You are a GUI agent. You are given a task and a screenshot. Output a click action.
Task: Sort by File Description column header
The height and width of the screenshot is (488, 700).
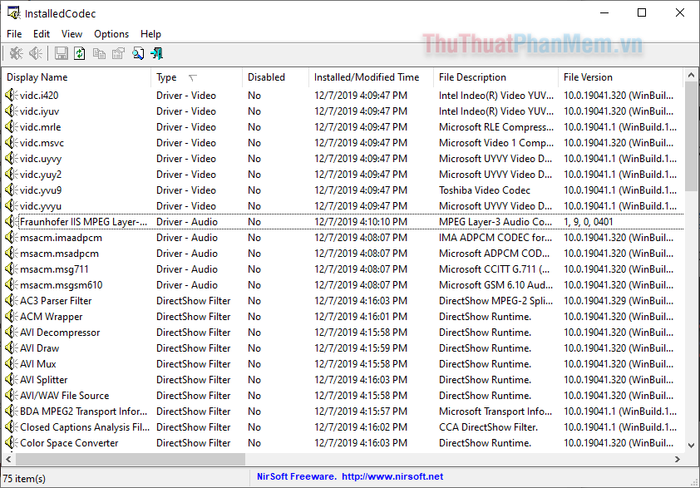click(496, 77)
